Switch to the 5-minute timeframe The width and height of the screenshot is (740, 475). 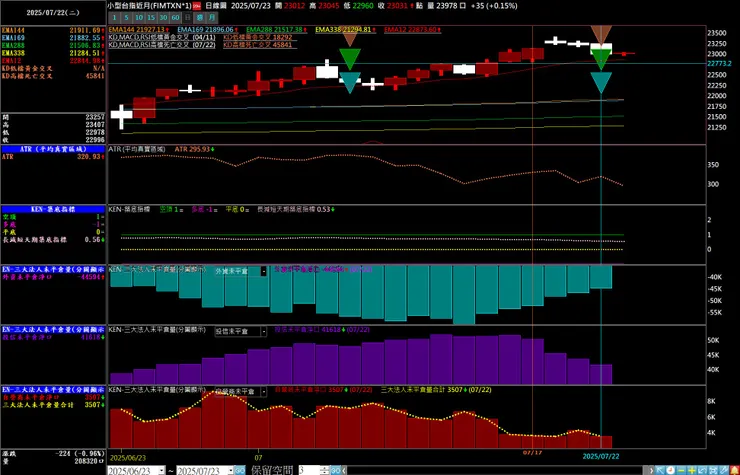pyautogui.click(x=126, y=17)
